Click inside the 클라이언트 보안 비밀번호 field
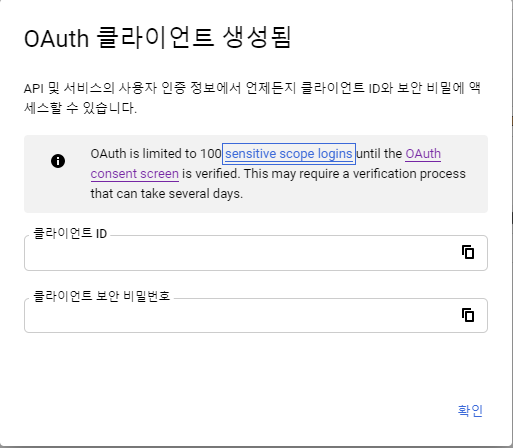 point(256,315)
